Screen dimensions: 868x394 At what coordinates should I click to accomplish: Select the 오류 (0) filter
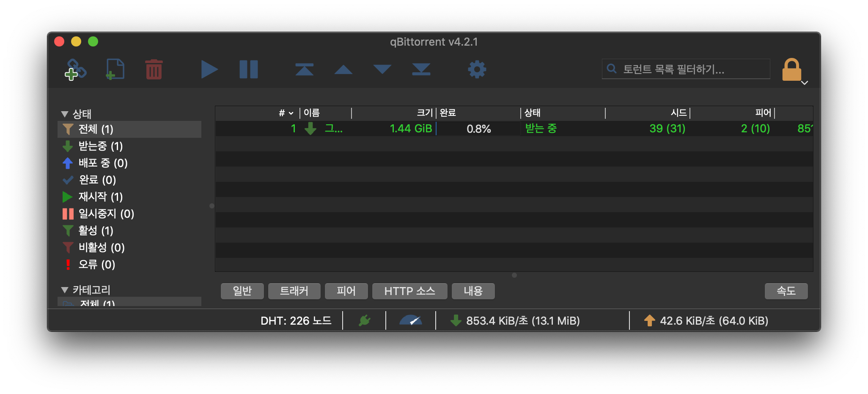click(129, 265)
